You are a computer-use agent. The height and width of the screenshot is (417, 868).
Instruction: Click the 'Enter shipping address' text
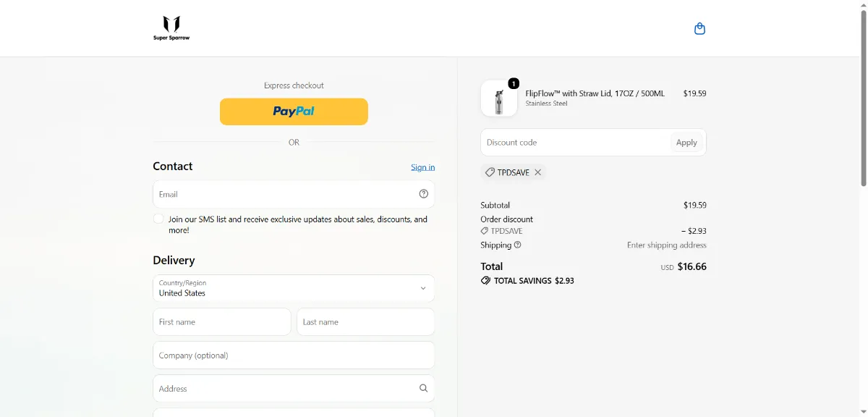pyautogui.click(x=667, y=245)
